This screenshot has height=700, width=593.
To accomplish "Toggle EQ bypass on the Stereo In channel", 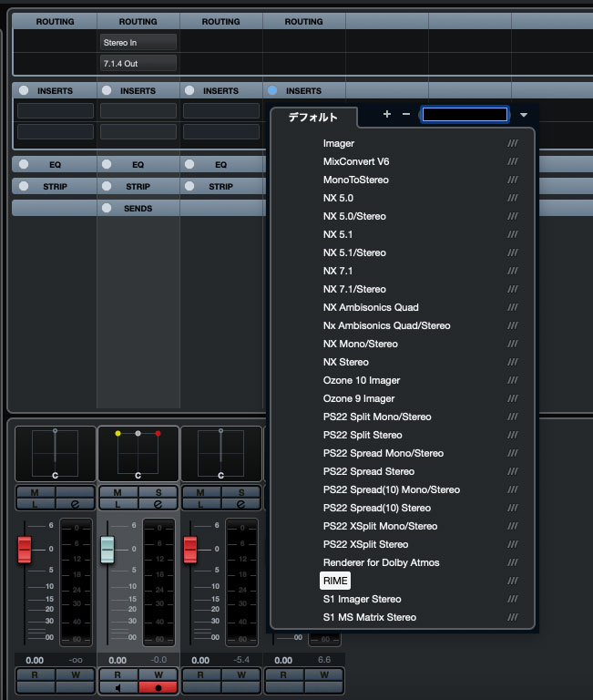I will click(107, 165).
